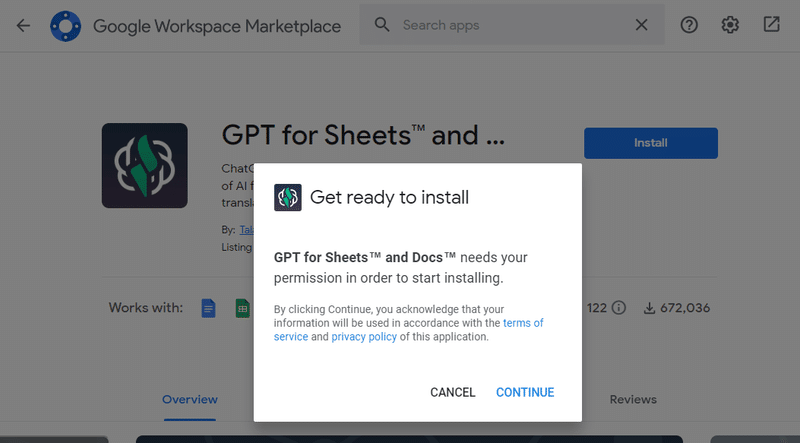This screenshot has width=800, height=443.
Task: Click the 672,036 download count
Action: click(x=685, y=308)
